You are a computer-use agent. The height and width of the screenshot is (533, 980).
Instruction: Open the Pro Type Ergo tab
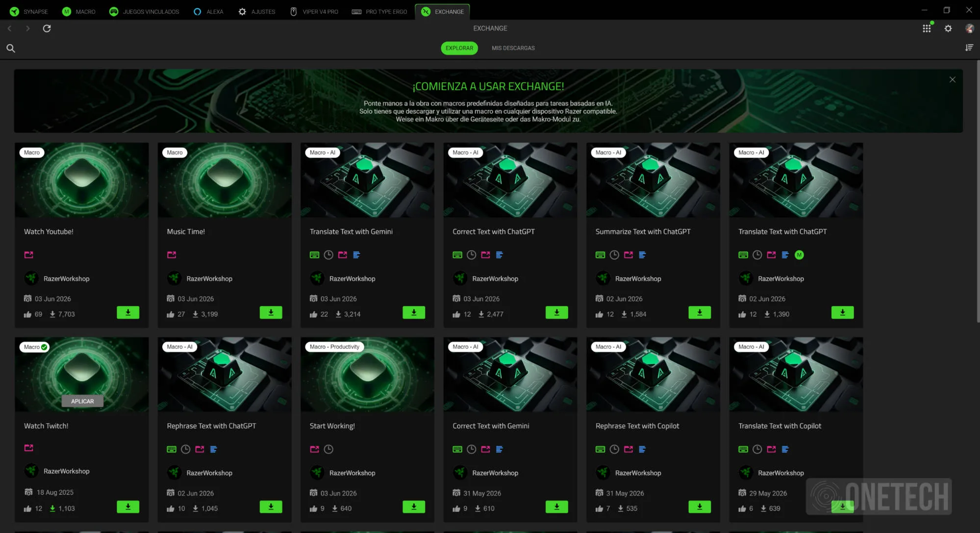tap(379, 12)
